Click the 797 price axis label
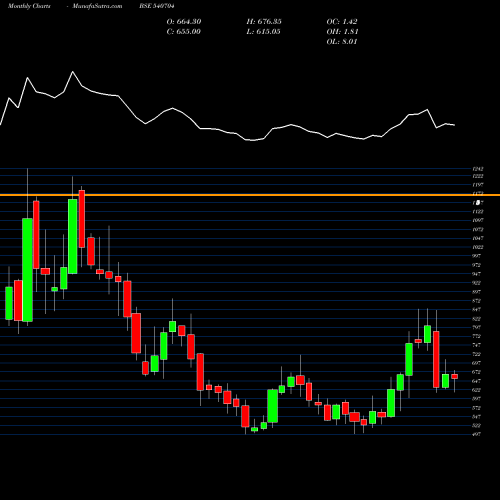This screenshot has width=500, height=500. coord(477,327)
